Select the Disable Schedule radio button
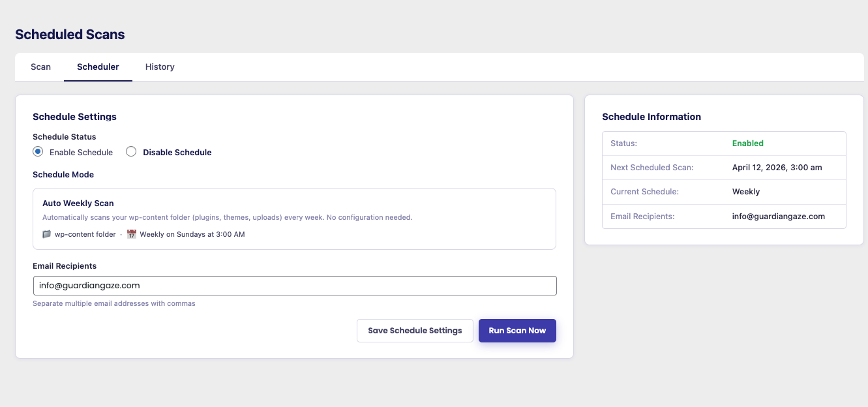868x407 pixels. point(131,152)
